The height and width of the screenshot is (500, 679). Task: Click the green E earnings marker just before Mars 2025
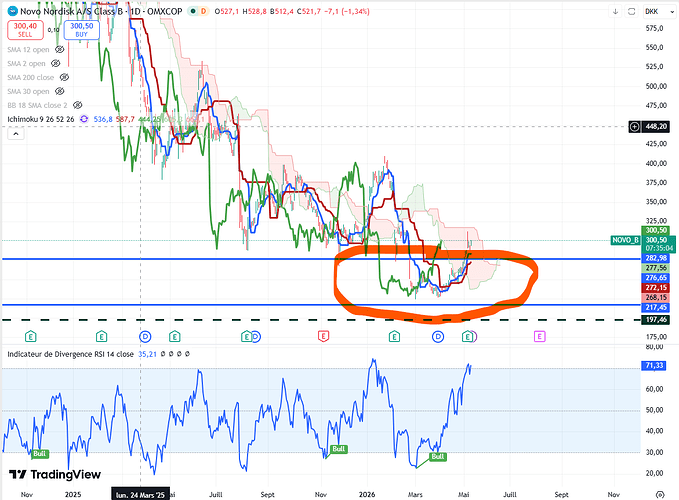101,336
